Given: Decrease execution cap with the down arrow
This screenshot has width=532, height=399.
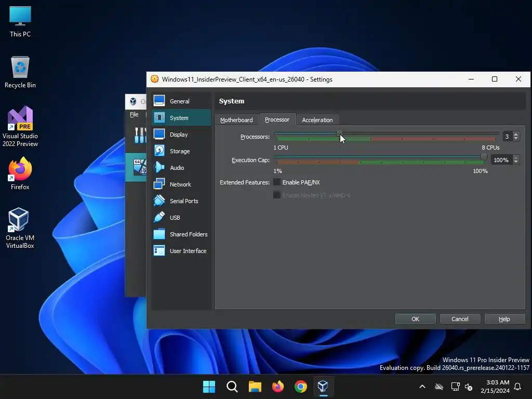Looking at the screenshot, I should [516, 162].
